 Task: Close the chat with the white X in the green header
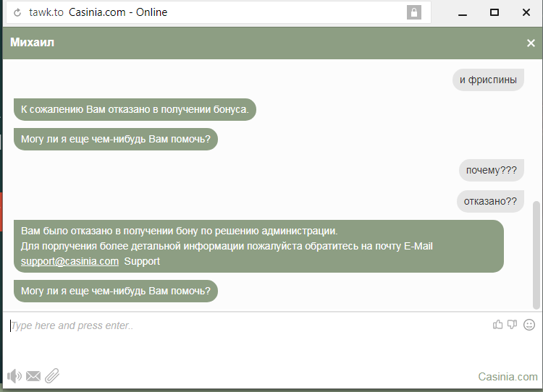[531, 43]
